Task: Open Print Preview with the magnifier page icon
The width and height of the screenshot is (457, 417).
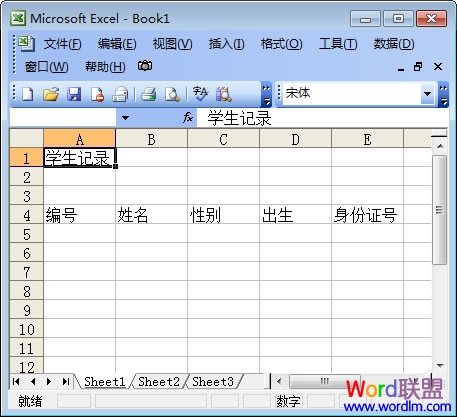Action: coord(172,94)
